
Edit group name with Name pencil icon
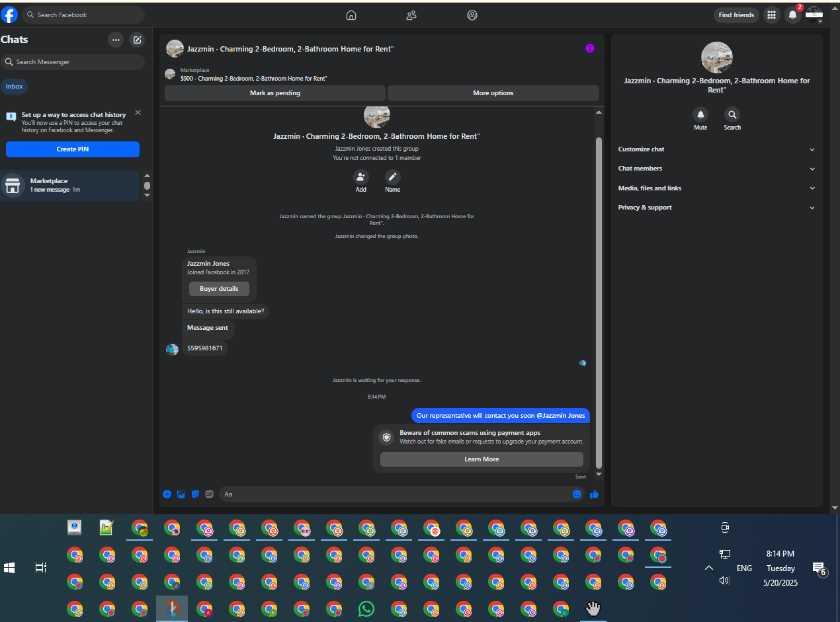tap(393, 177)
